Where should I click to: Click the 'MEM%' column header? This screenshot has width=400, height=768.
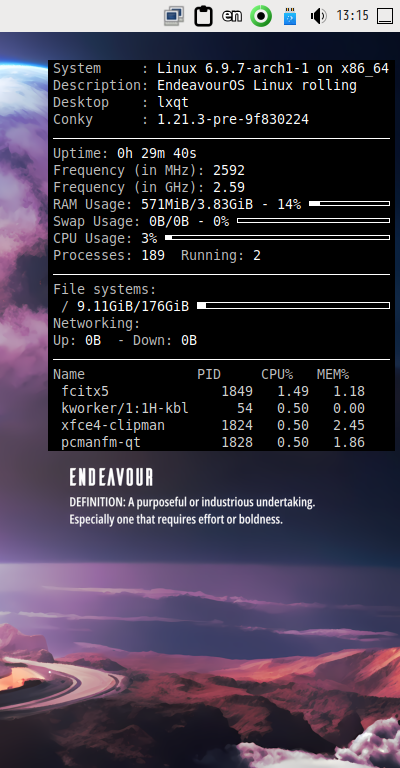point(333,375)
